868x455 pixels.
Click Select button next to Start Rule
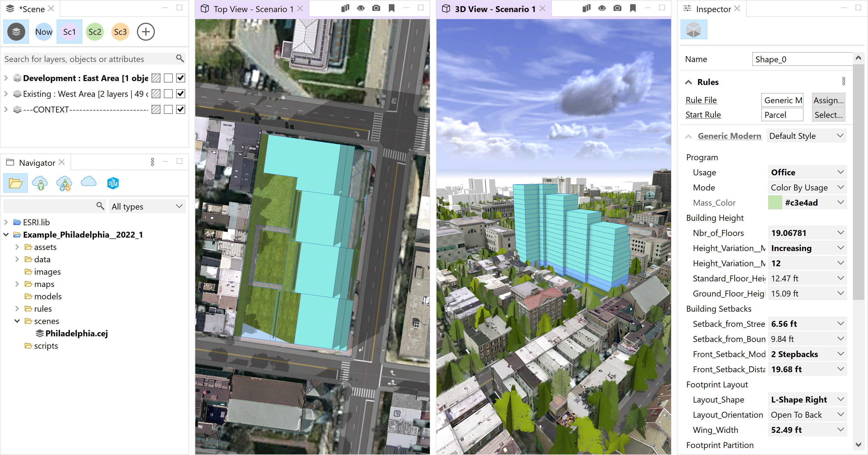[x=828, y=114]
